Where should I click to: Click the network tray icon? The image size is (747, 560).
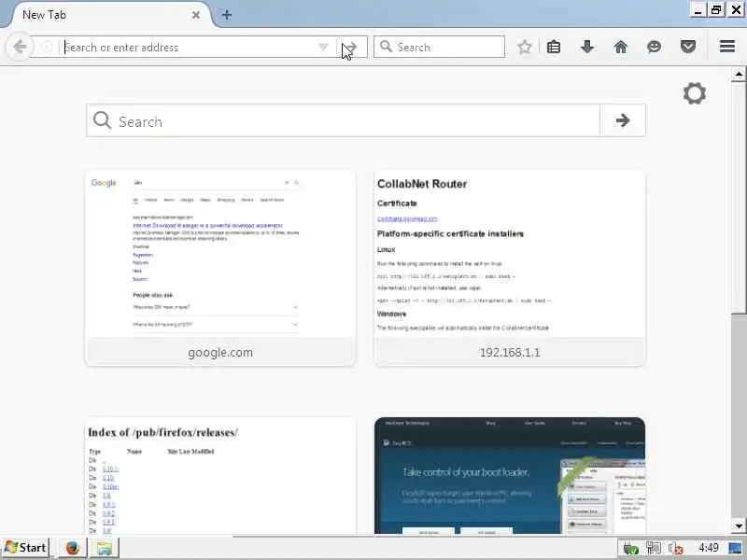coord(654,548)
